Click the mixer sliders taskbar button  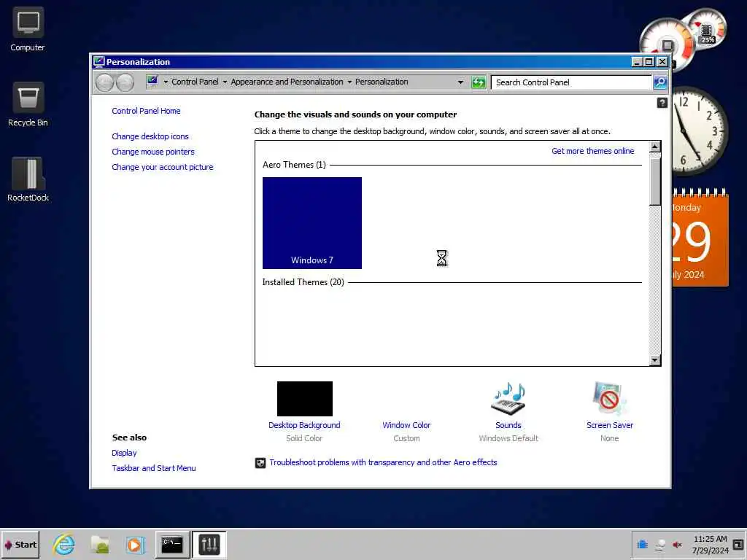(209, 545)
